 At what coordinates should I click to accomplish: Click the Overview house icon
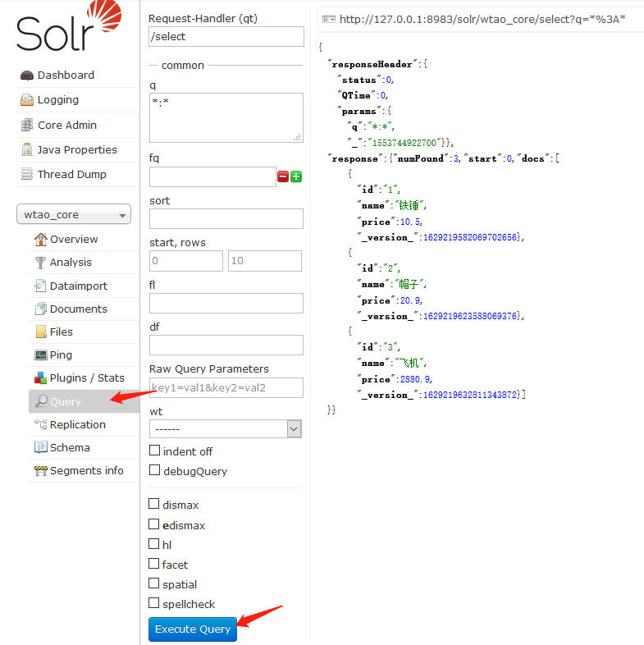point(41,240)
